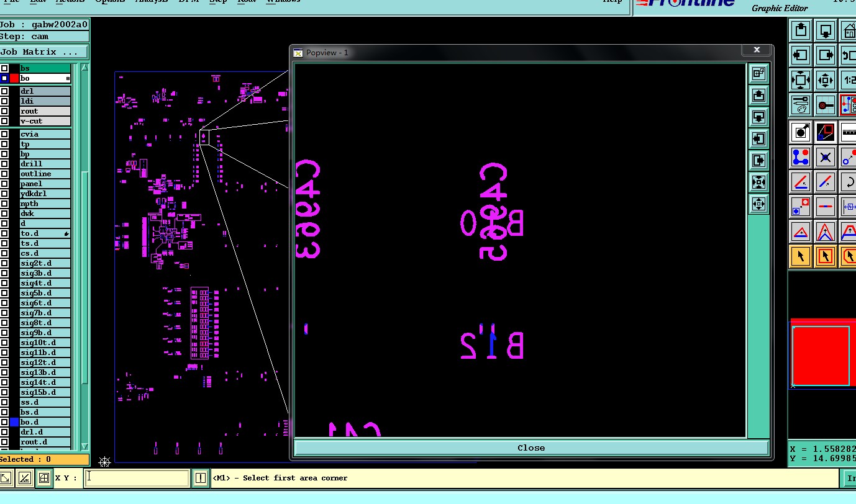This screenshot has height=504, width=856.
Task: Select the connected blue-red dots net tool
Action: pos(801,157)
